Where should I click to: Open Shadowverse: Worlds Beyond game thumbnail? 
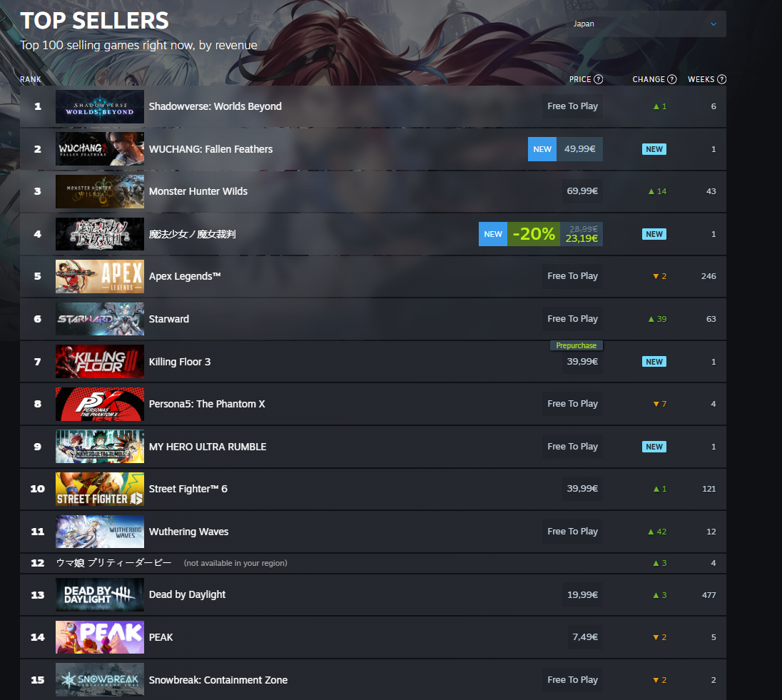(100, 106)
